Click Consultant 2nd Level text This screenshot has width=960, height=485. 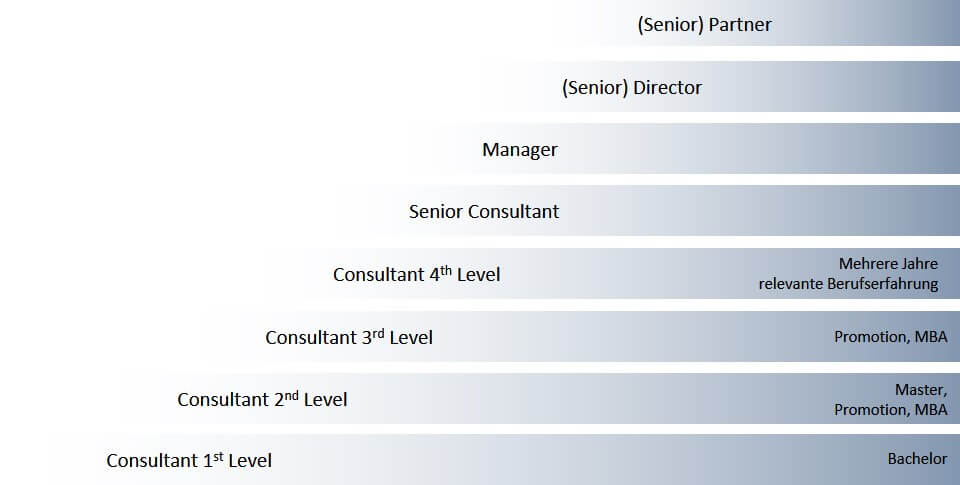click(x=262, y=399)
